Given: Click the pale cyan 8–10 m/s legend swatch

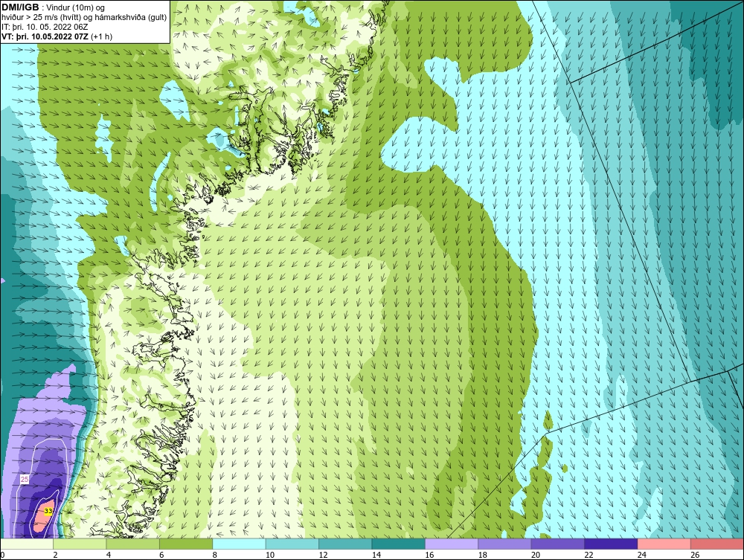Looking at the screenshot, I should (239, 544).
